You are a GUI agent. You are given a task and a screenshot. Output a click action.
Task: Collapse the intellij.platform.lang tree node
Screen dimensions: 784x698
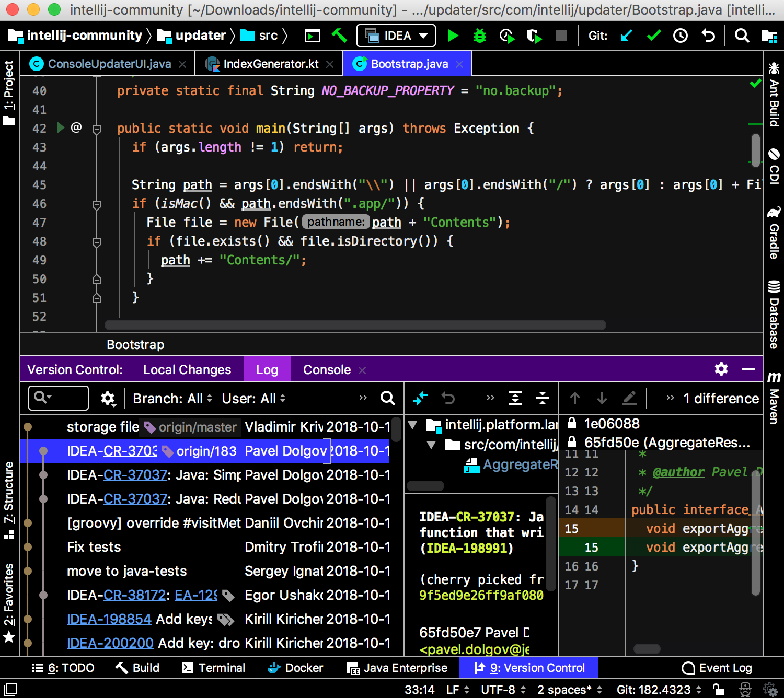click(x=412, y=425)
